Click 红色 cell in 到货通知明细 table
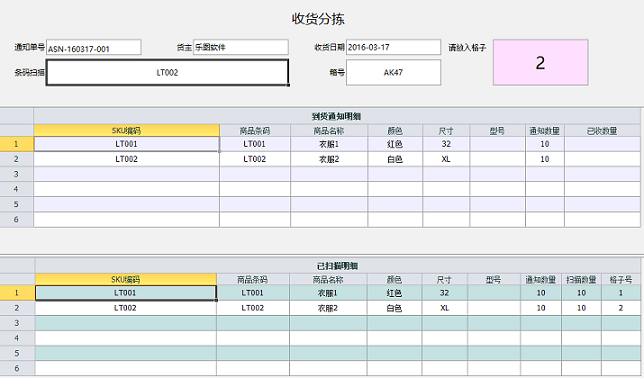The image size is (644, 378). click(395, 144)
